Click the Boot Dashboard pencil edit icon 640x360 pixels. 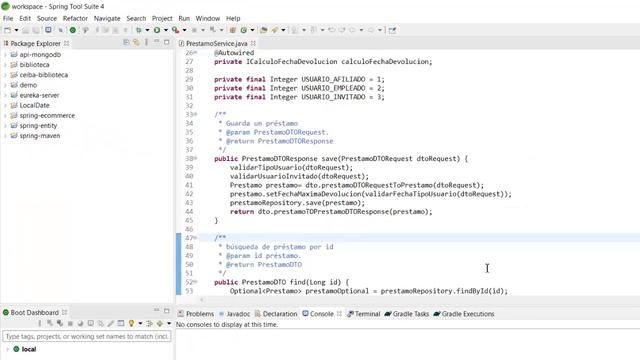coord(111,323)
